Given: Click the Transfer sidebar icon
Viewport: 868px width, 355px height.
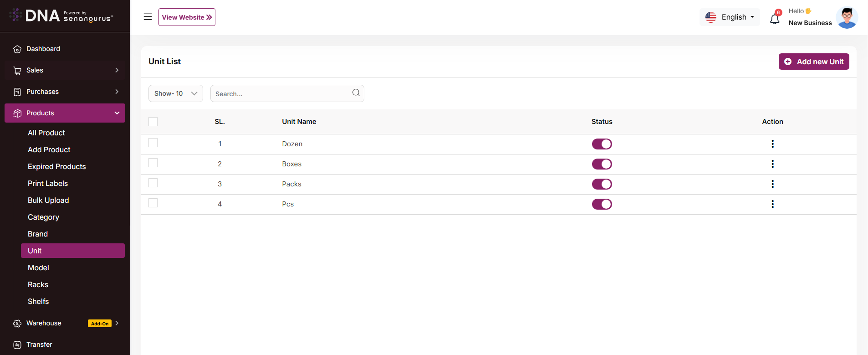Looking at the screenshot, I should (x=17, y=345).
